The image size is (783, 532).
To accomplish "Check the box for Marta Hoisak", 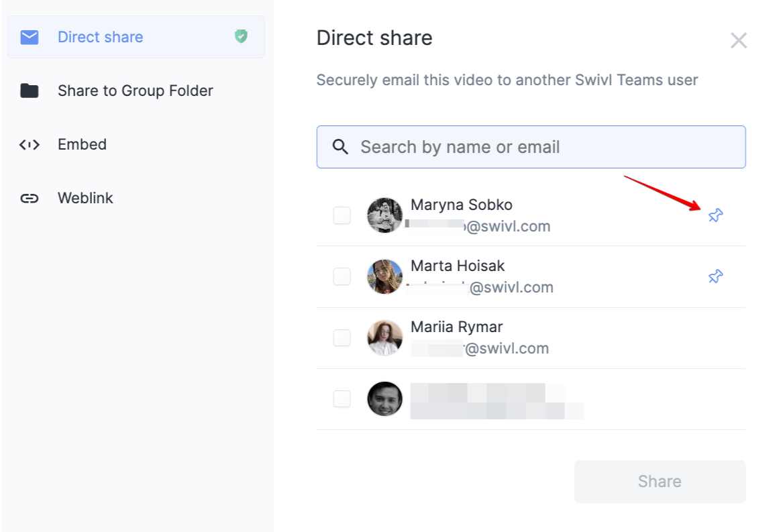I will tap(342, 276).
